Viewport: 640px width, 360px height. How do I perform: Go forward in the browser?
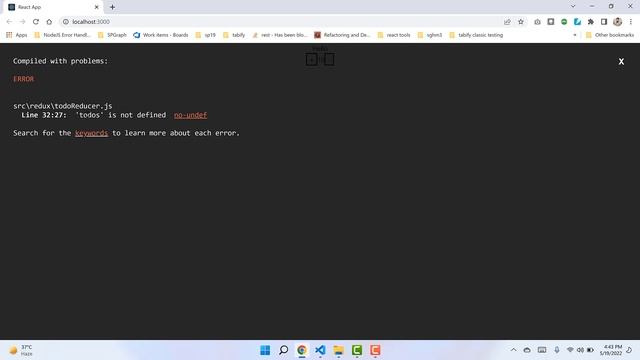22,22
